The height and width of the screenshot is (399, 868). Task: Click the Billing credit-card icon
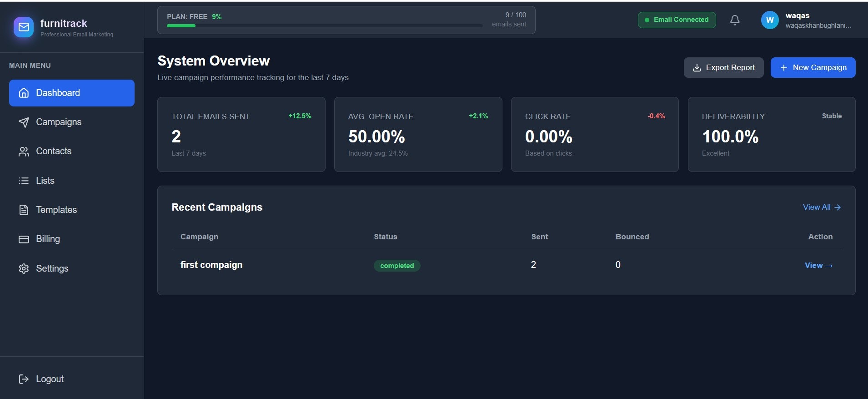tap(24, 239)
